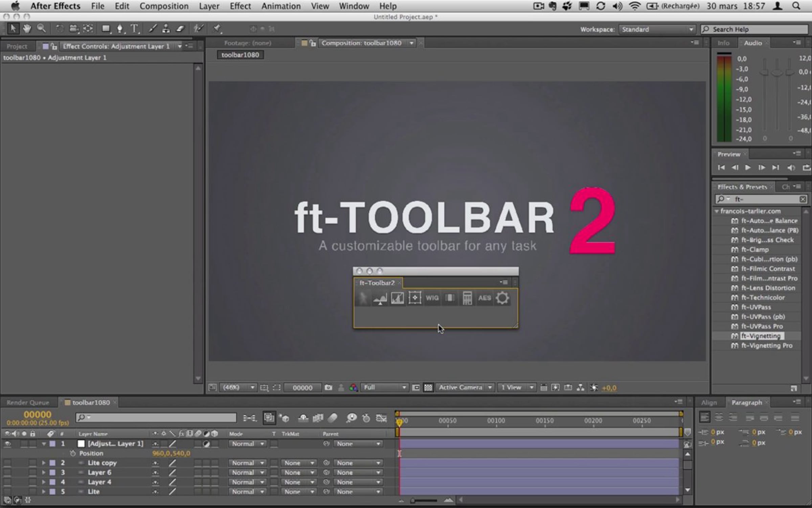
Task: Enable motion blur in timeline
Action: click(333, 418)
